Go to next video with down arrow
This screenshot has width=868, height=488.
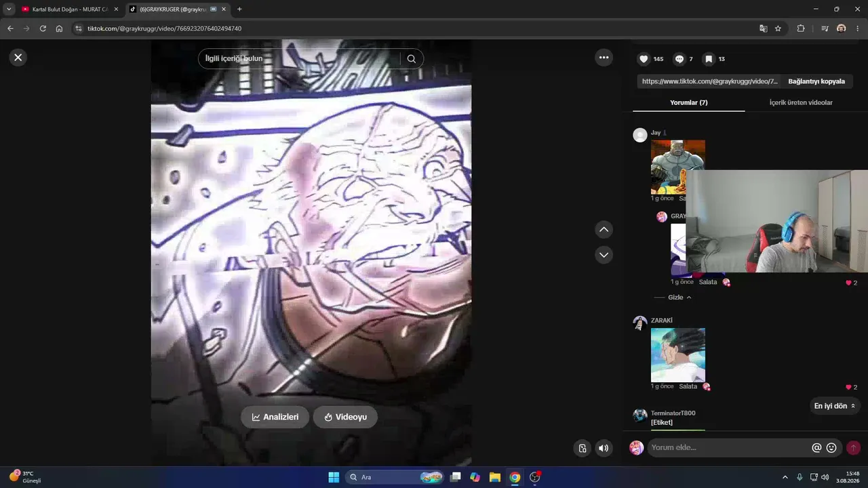click(604, 255)
